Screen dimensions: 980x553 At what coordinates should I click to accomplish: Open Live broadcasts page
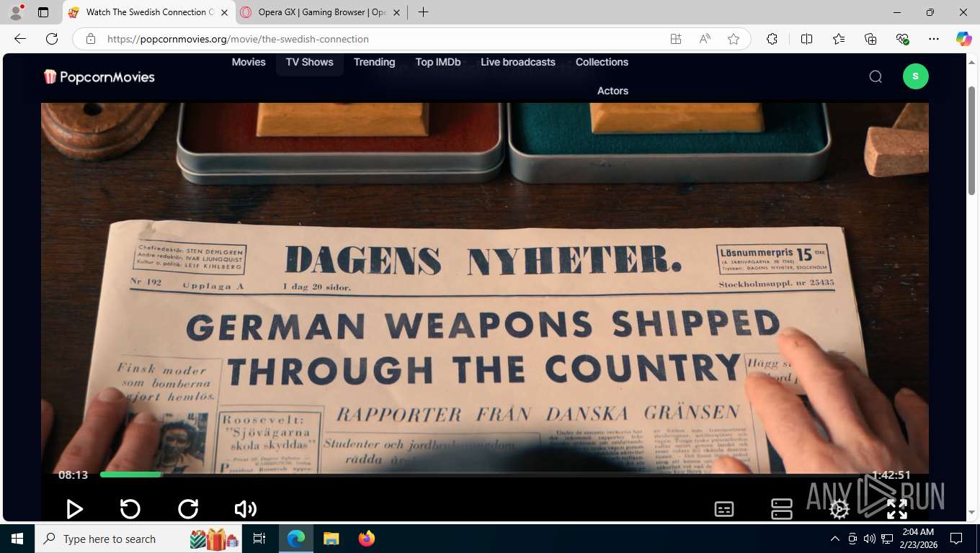point(518,62)
